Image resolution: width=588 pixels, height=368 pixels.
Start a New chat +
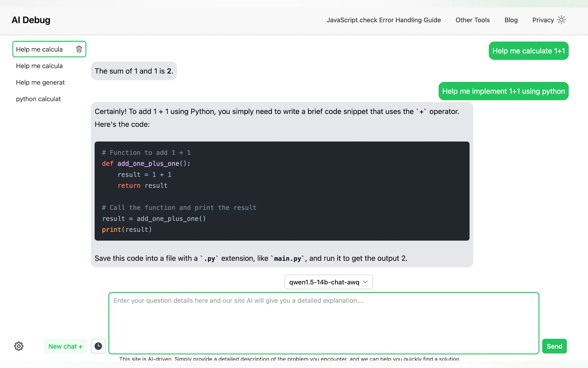click(x=65, y=346)
